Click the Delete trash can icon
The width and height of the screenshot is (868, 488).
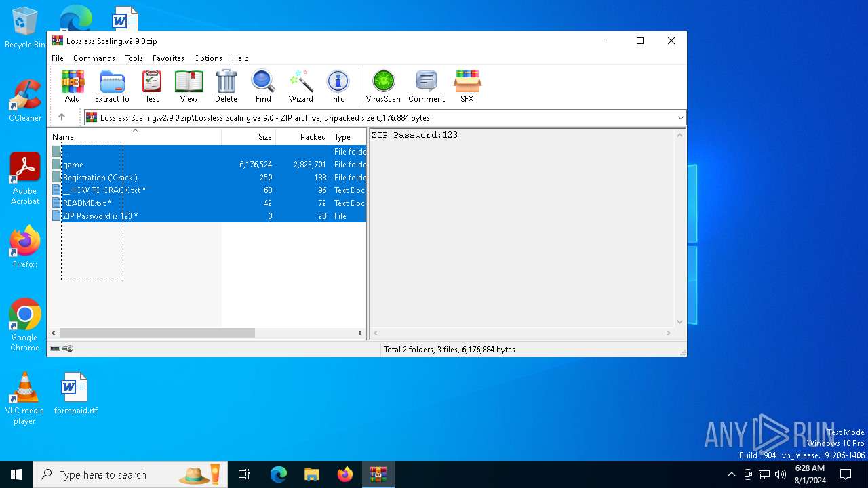click(226, 86)
